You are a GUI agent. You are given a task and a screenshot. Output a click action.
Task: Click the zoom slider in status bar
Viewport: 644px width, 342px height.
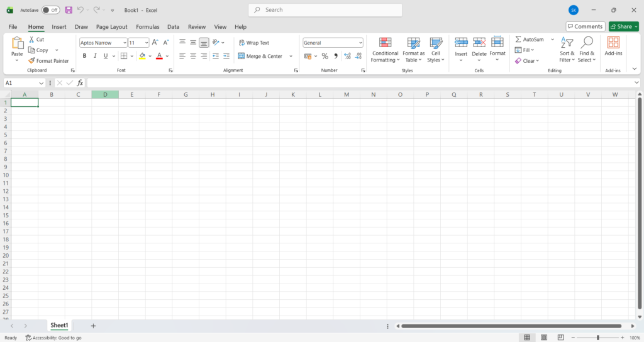tap(597, 338)
